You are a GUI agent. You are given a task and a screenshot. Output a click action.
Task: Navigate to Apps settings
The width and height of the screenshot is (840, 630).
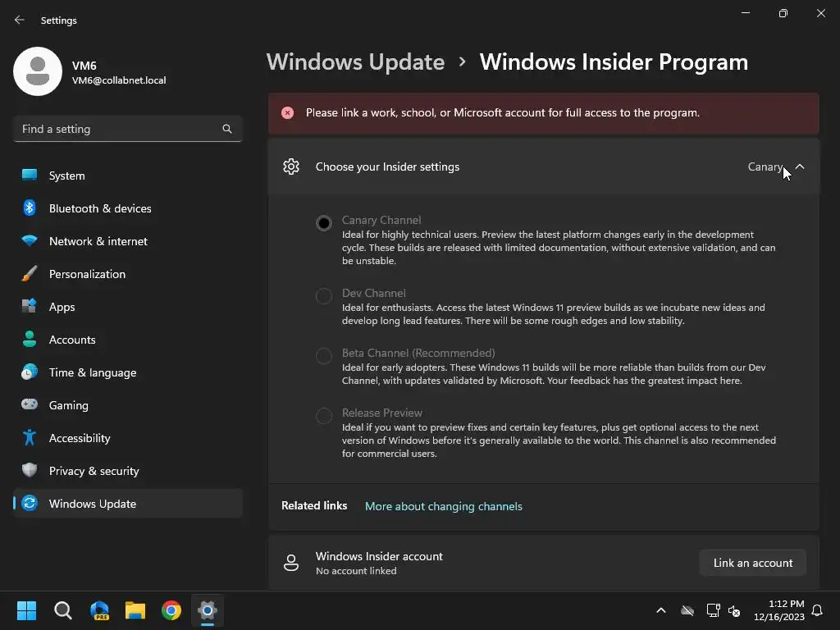(127, 307)
